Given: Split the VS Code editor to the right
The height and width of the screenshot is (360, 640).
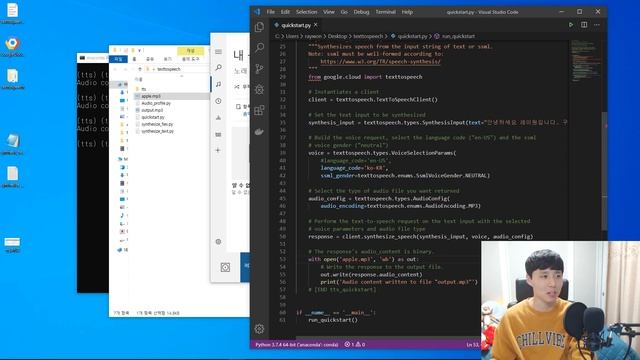Looking at the screenshot, I should (x=584, y=25).
